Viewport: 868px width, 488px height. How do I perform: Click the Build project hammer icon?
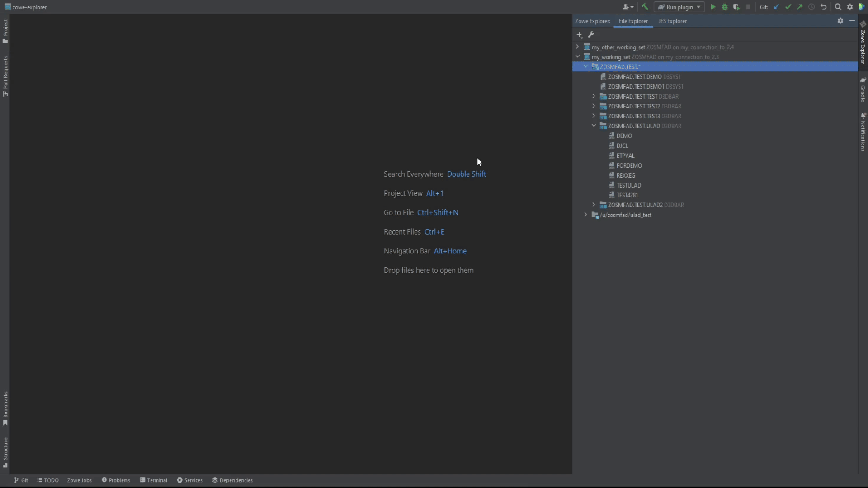point(645,7)
